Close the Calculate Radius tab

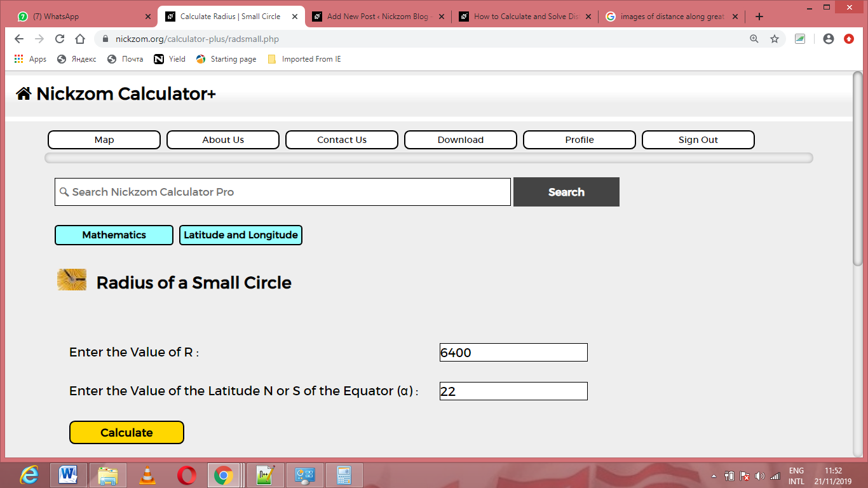[295, 17]
